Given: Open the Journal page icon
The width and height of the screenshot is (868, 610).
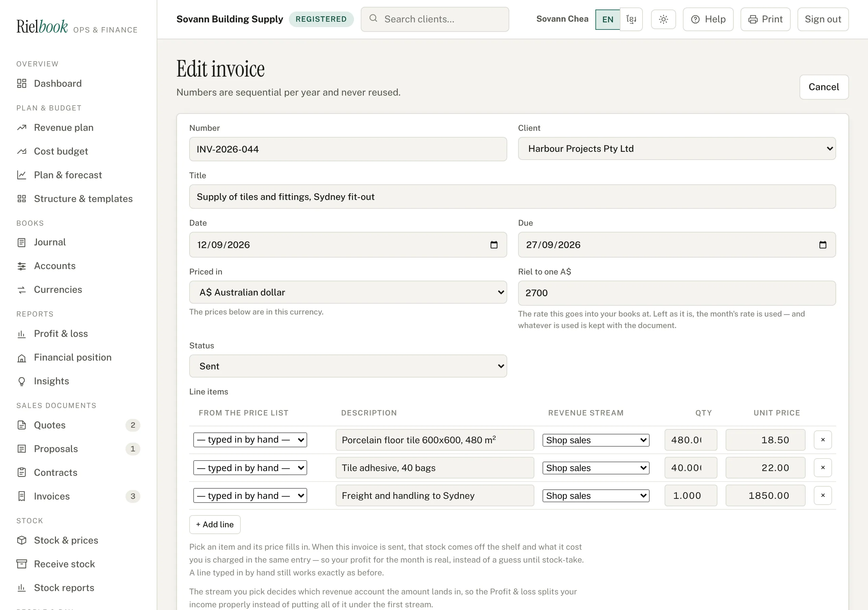Looking at the screenshot, I should pyautogui.click(x=22, y=242).
